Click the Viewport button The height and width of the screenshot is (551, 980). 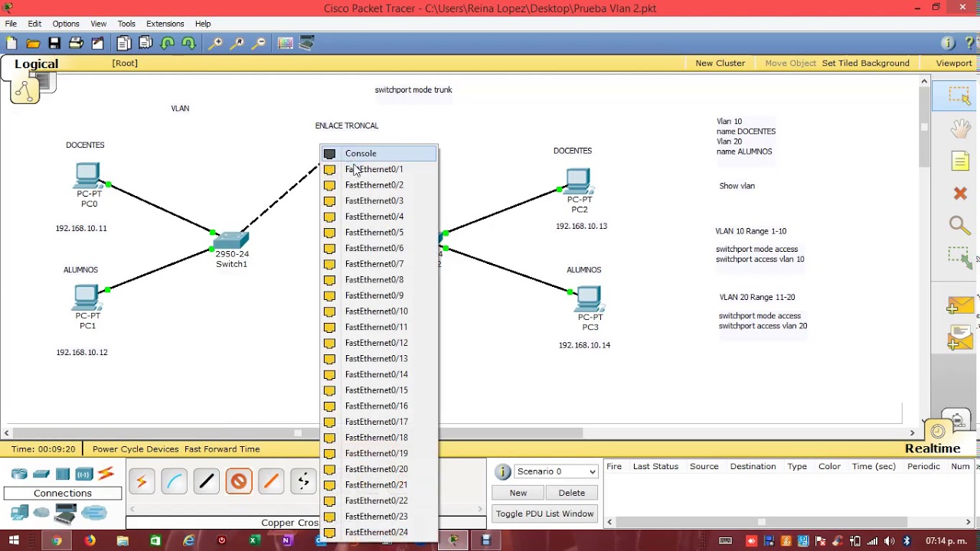[x=954, y=63]
